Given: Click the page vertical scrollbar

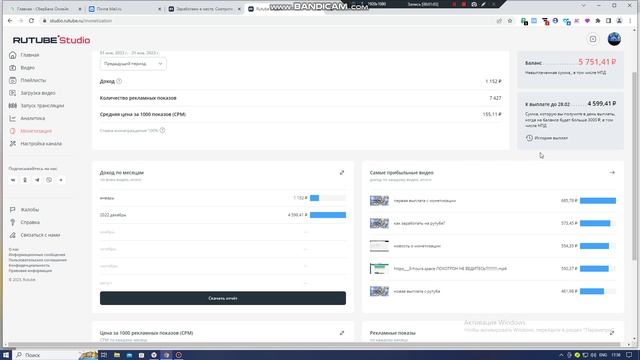Looking at the screenshot, I should (x=634, y=165).
